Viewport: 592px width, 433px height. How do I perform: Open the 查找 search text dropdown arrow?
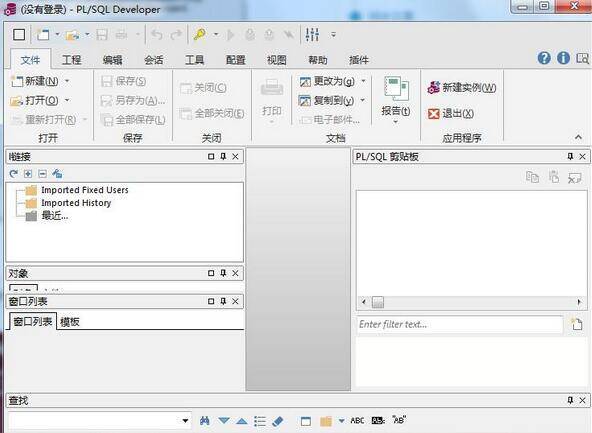tap(185, 421)
